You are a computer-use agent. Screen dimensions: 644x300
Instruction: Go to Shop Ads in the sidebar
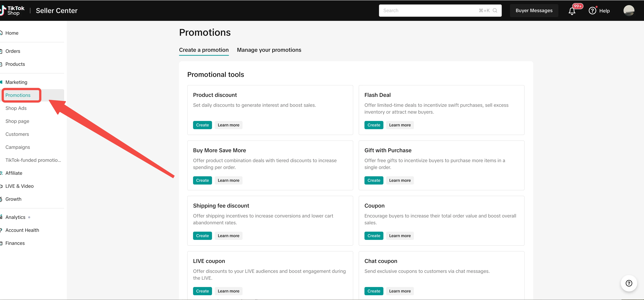[x=16, y=108]
